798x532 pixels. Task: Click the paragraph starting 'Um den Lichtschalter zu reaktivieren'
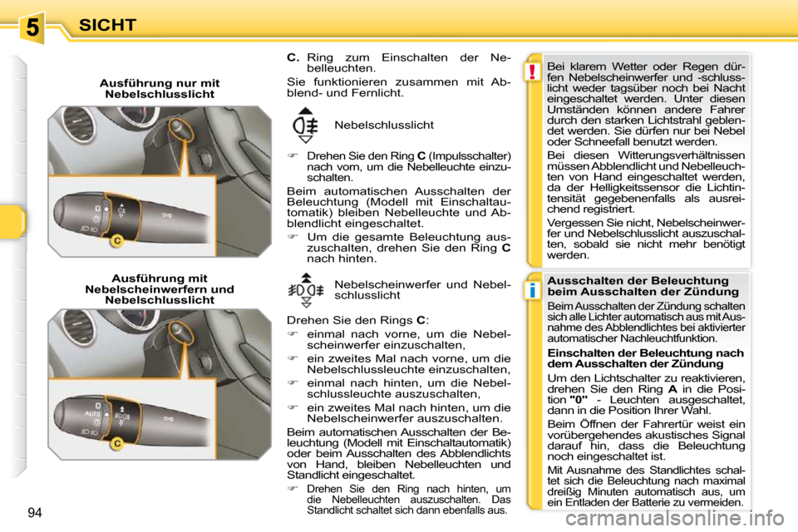tap(646, 394)
